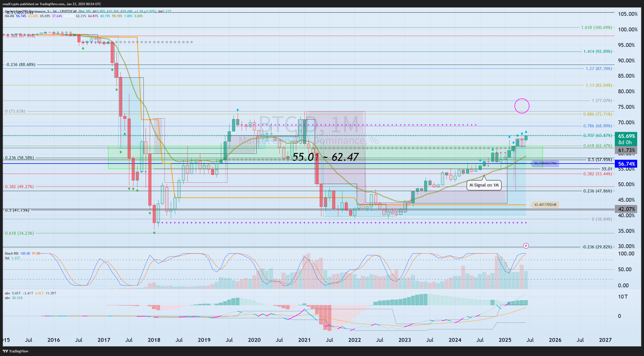This screenshot has width=644, height=356.
Task: Click Fibonacci label 1.414 (92.89%)
Action: pos(598,52)
